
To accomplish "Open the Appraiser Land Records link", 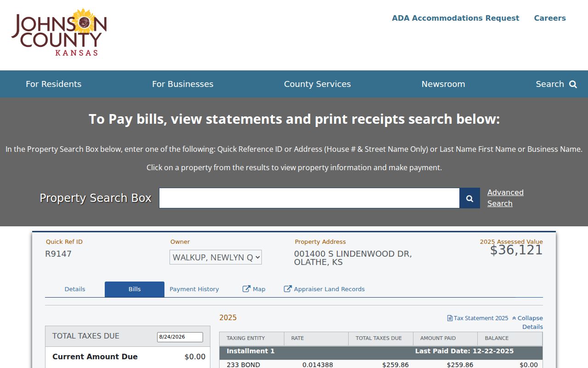I will click(x=324, y=289).
